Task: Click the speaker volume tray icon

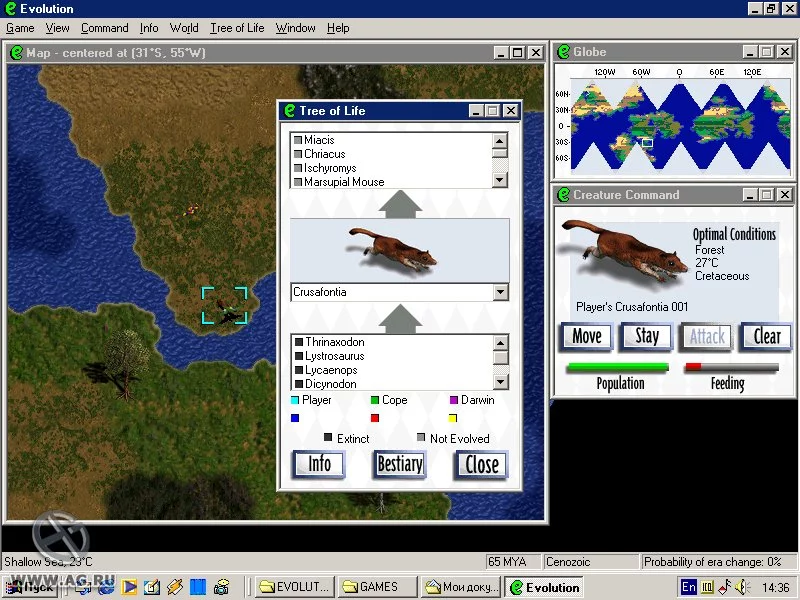Action: [742, 587]
